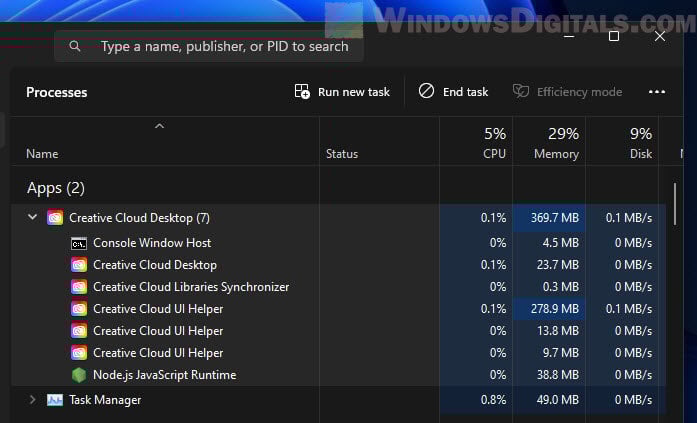Click the 49.0 MB memory cell
This screenshot has width=697, height=423.
click(549, 400)
